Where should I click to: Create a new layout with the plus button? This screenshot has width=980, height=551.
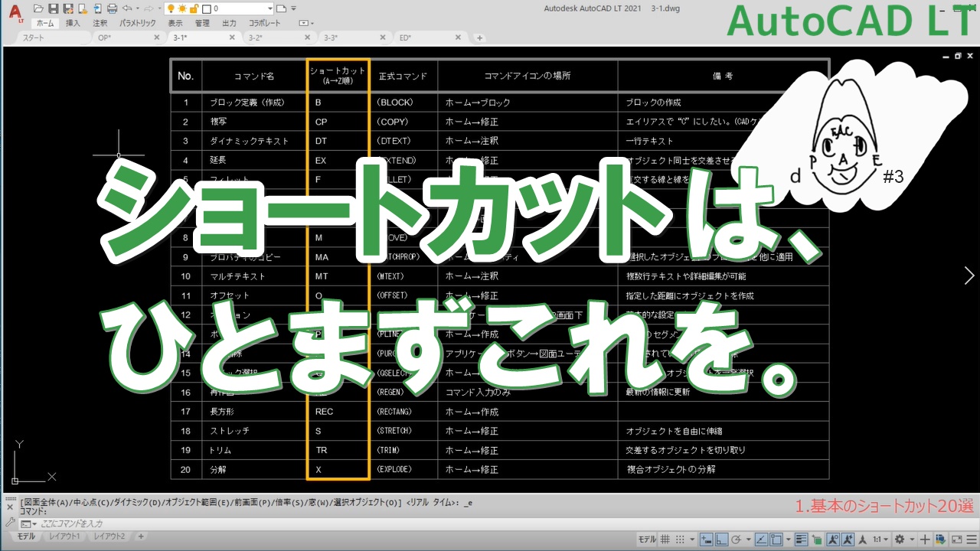click(x=141, y=536)
